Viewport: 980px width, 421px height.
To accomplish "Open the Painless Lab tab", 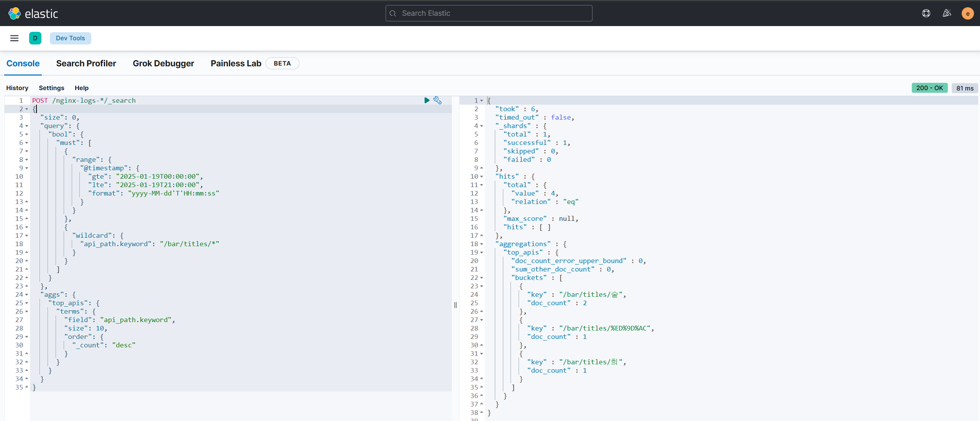I will tap(236, 64).
